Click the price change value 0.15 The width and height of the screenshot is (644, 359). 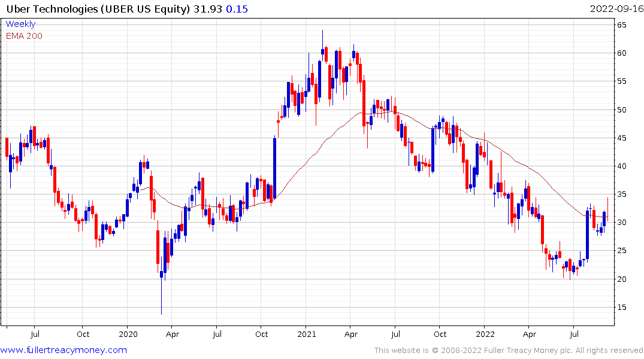[237, 8]
